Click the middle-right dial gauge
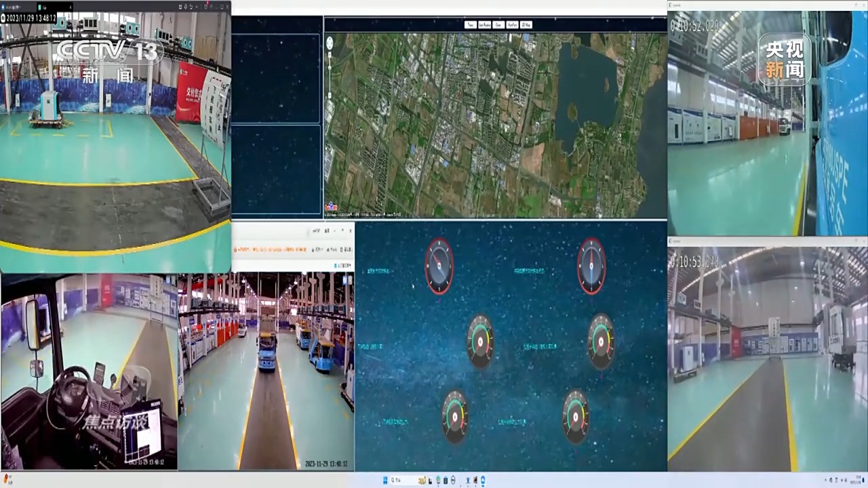 click(x=601, y=341)
